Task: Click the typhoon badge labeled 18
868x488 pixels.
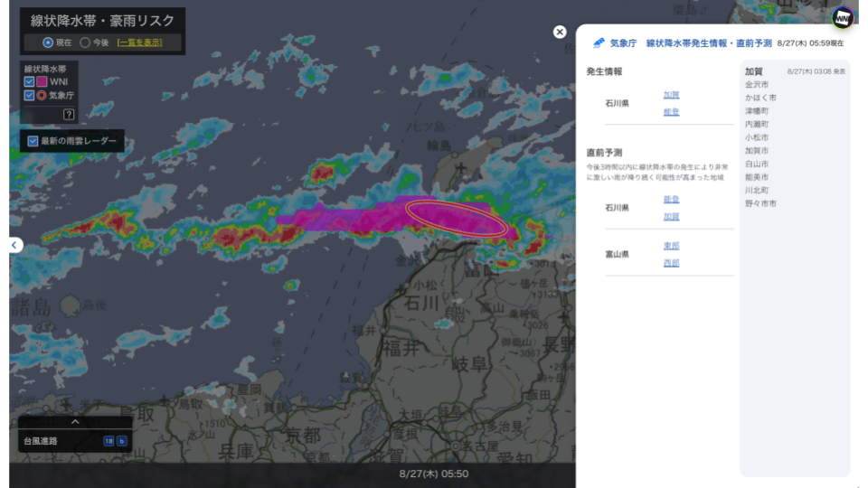Action: pyautogui.click(x=108, y=441)
